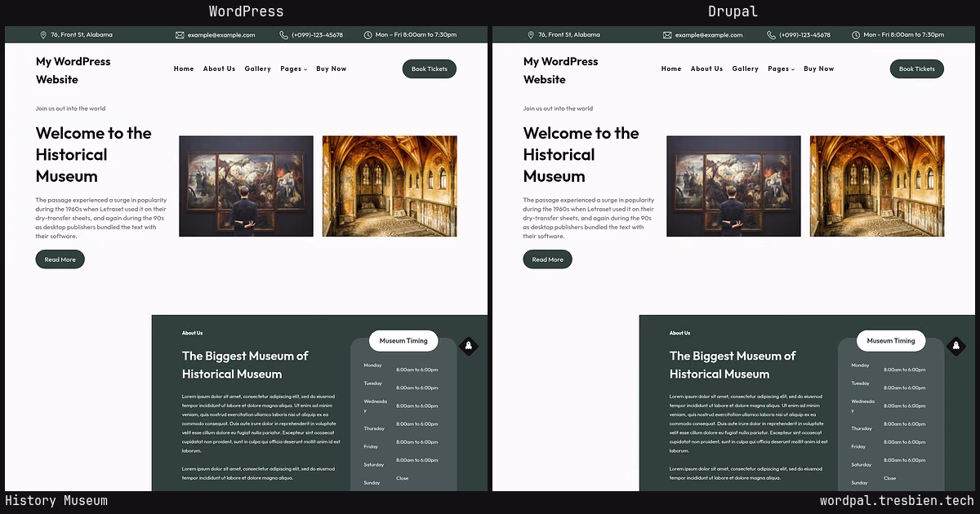Click Museum Timing pill in WordPress pane

403,341
